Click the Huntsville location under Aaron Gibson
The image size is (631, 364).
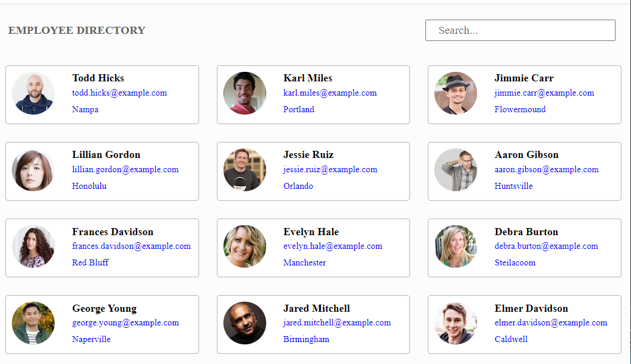pyautogui.click(x=513, y=186)
